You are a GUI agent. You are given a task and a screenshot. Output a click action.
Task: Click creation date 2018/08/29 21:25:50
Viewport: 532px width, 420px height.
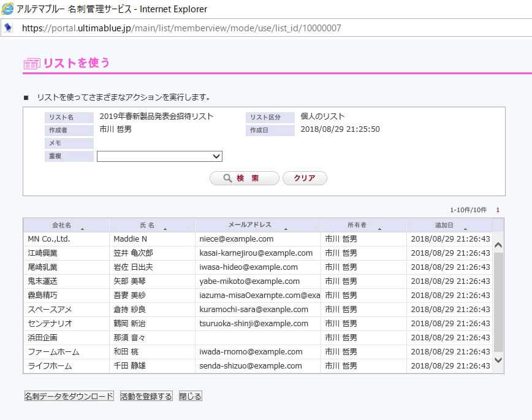coord(340,129)
